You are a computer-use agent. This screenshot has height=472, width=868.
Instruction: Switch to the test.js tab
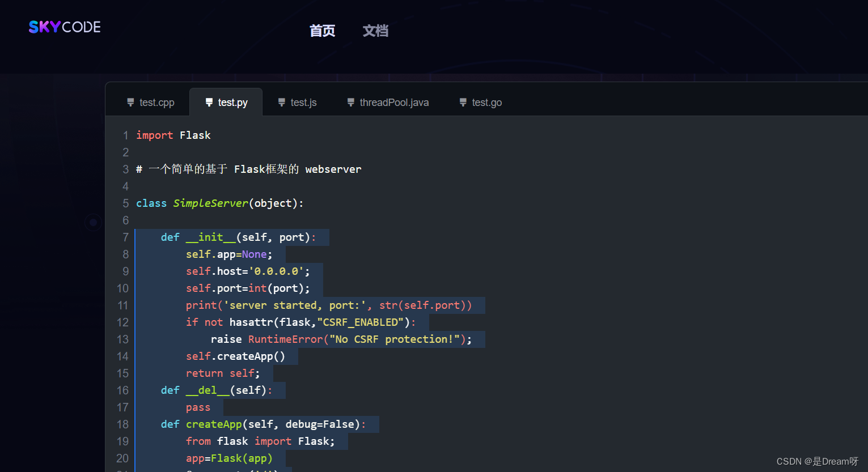[x=298, y=103]
